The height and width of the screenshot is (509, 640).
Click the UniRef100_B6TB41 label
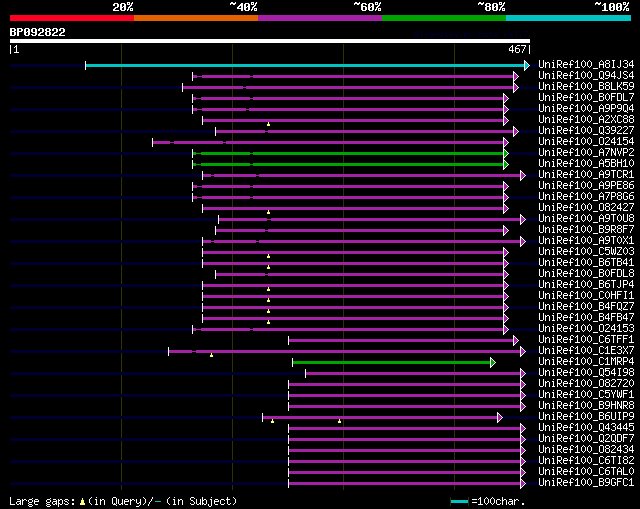[586, 263]
